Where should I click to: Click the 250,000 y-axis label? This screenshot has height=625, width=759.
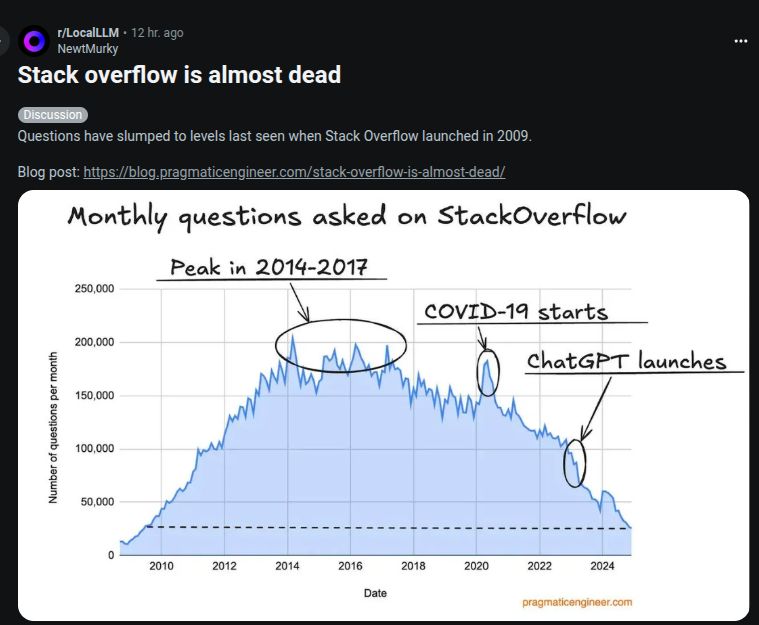coord(94,289)
